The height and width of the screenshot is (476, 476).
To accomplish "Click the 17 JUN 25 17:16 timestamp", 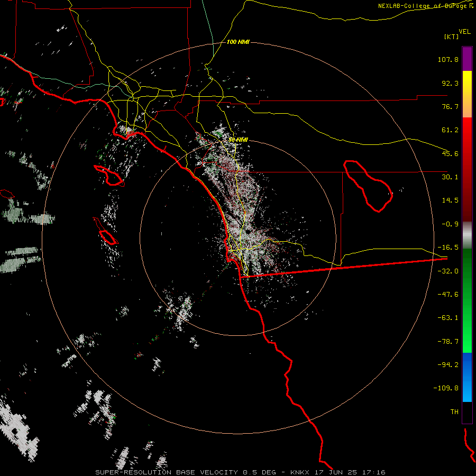I will [x=350, y=472].
